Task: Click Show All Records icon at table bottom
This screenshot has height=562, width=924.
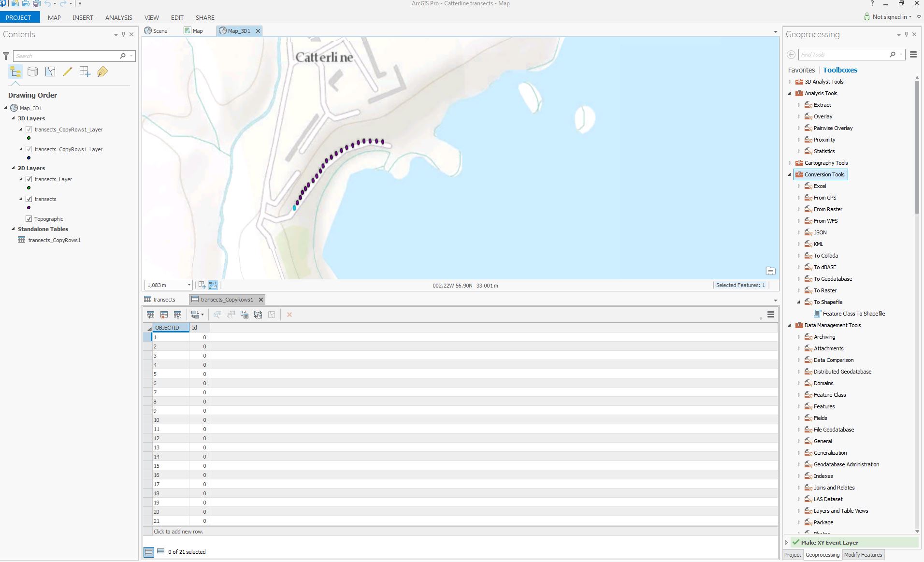Action: point(149,552)
